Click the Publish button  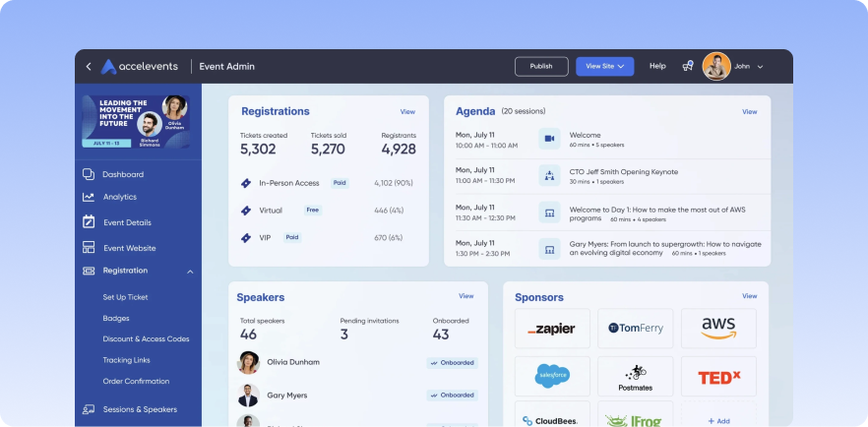pyautogui.click(x=541, y=66)
